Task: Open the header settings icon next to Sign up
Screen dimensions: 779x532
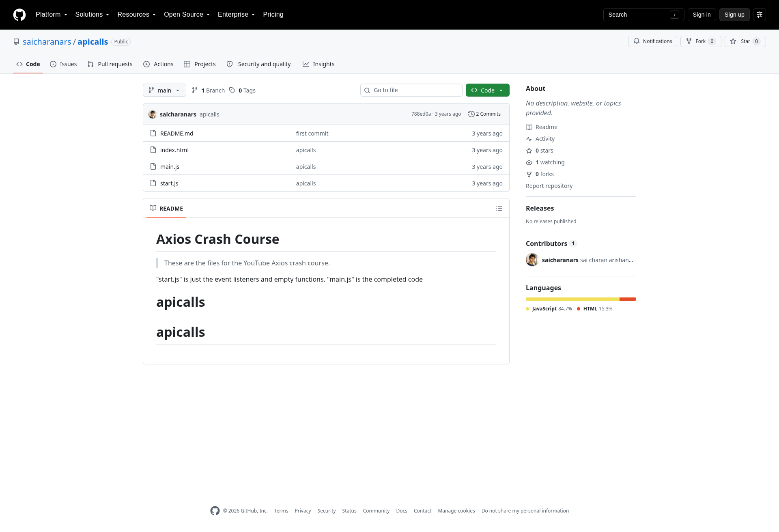Action: pos(760,15)
